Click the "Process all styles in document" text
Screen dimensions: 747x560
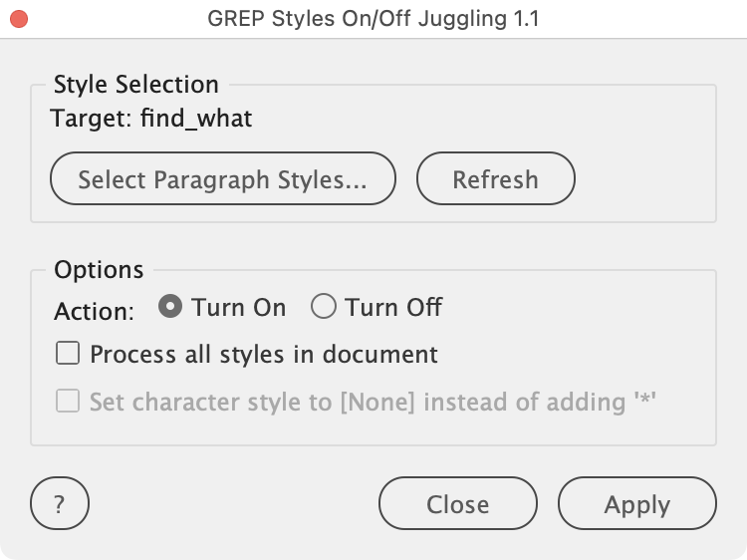tap(264, 354)
